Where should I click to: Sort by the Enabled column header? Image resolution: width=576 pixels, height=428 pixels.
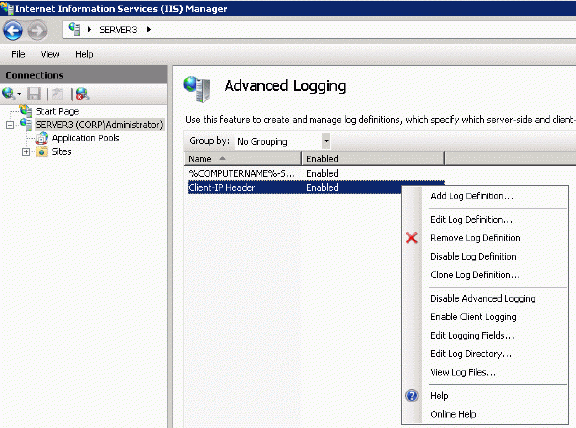(373, 159)
